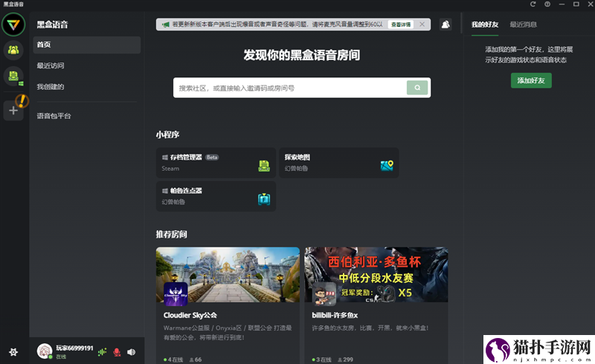Image resolution: width=595 pixels, height=364 pixels.
Task: Click 4 在线 count on Cloudier Sky card
Action: [x=173, y=360]
